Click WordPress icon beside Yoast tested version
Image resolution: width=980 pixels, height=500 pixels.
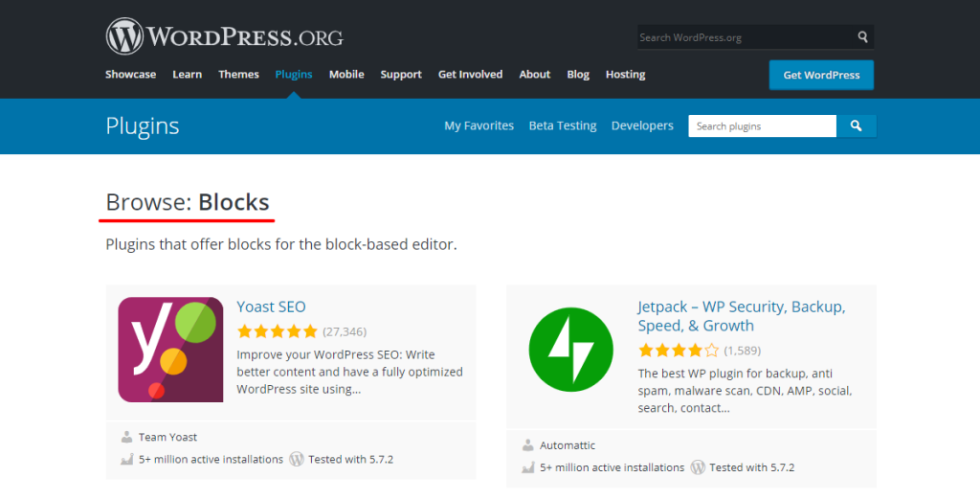point(297,460)
